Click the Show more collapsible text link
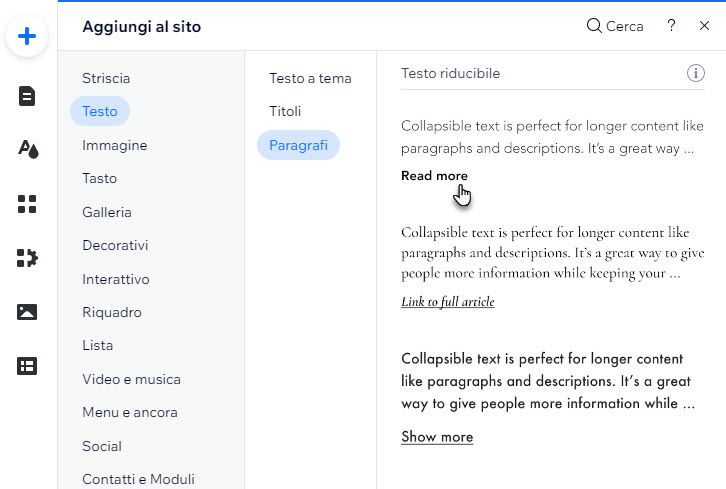Image resolution: width=726 pixels, height=489 pixels. click(437, 437)
